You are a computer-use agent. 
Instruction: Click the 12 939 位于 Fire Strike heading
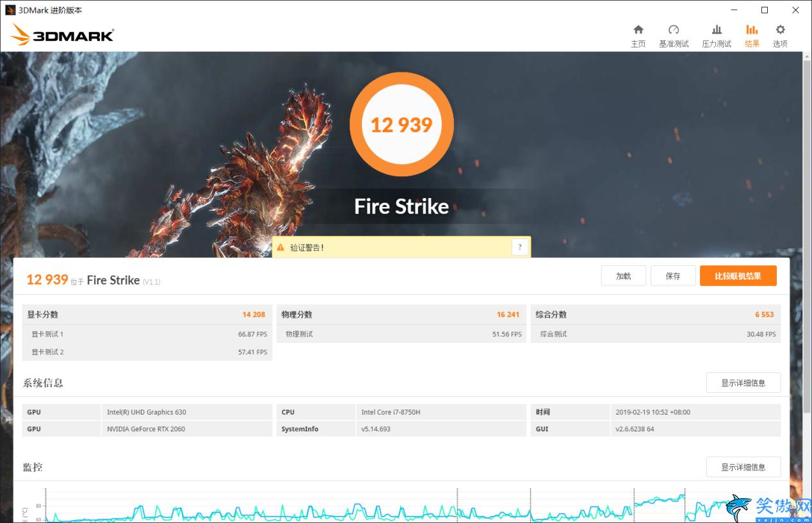tap(93, 279)
